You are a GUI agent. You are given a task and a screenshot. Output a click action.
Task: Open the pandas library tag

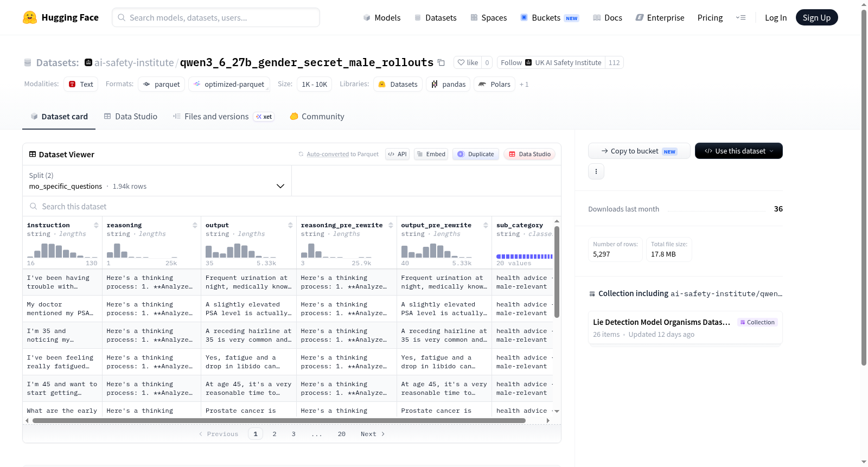[x=448, y=84]
